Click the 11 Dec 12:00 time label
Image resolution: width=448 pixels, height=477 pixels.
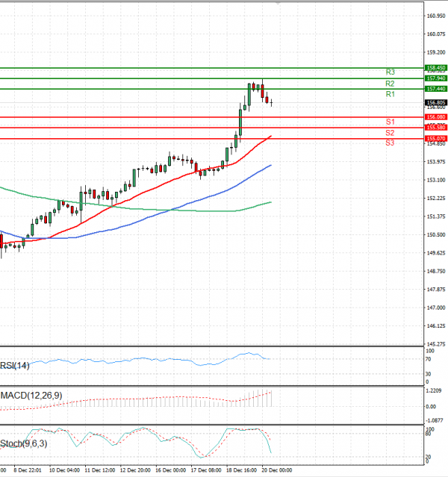(x=100, y=470)
